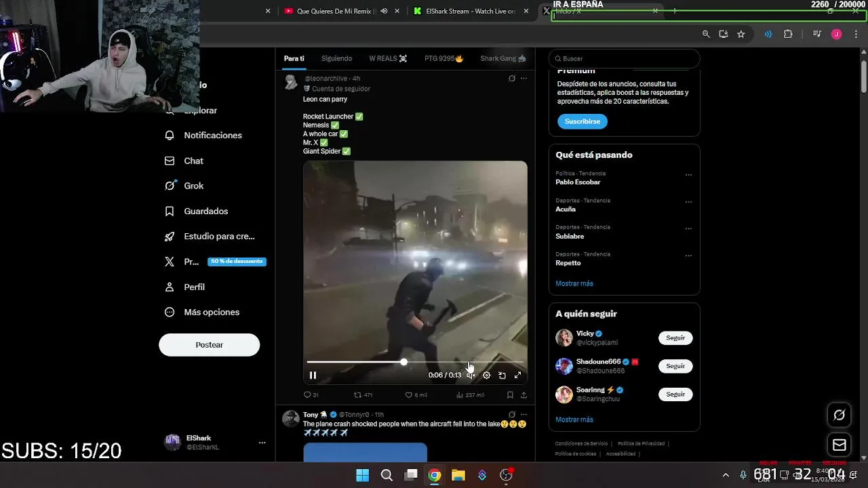Open Grok icon on leonarchive post
The image size is (868, 488).
pyautogui.click(x=512, y=79)
